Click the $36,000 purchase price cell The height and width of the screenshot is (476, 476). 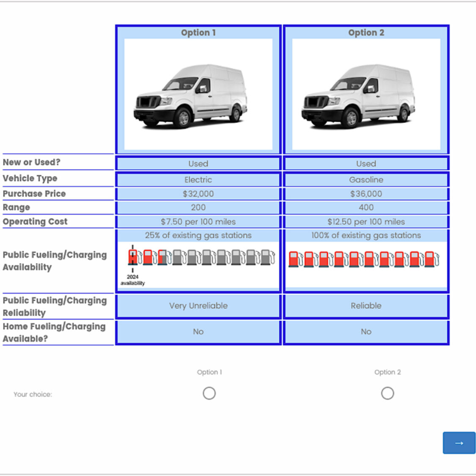click(366, 194)
